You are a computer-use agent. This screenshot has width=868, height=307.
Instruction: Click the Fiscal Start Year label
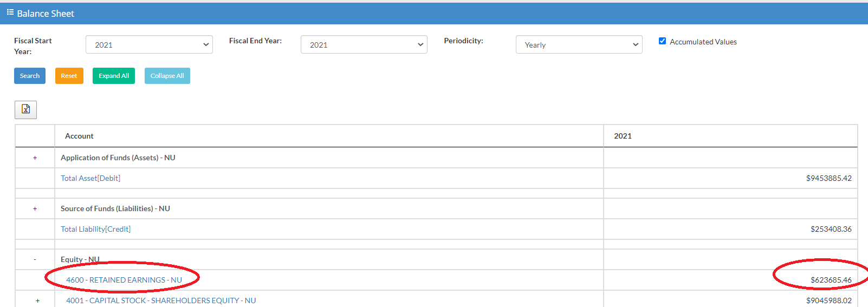click(33, 46)
